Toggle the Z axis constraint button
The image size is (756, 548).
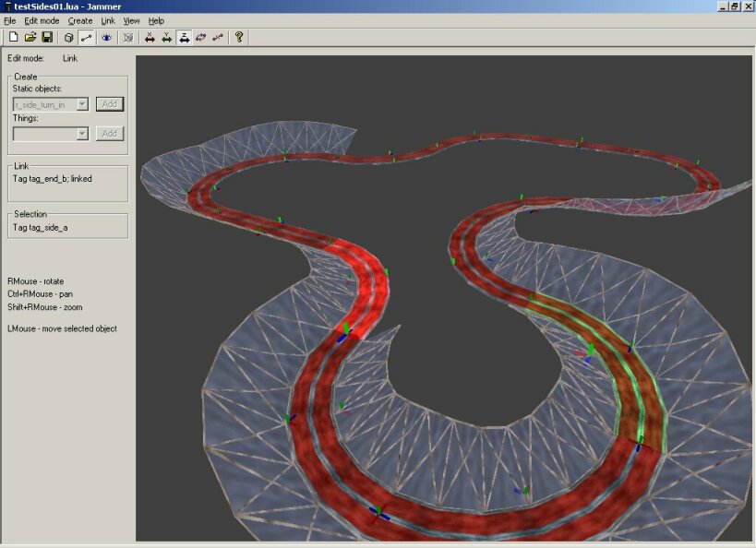click(184, 38)
